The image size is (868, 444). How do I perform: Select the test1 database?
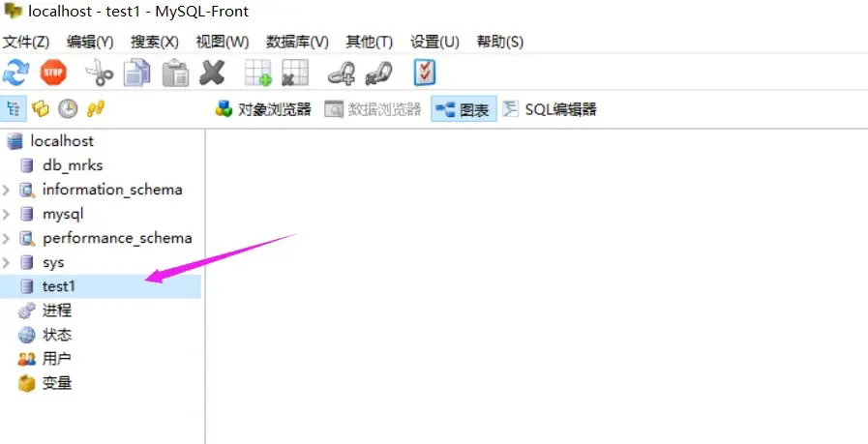coord(101,286)
